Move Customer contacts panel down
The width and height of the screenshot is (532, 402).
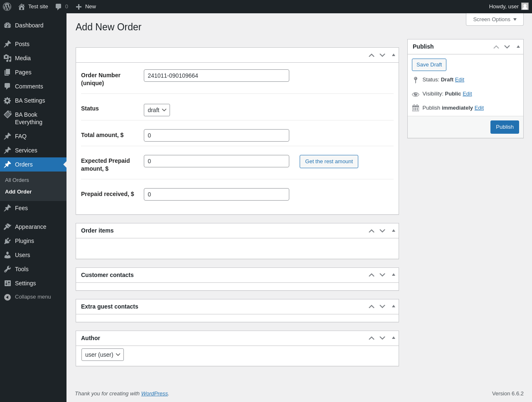382,275
